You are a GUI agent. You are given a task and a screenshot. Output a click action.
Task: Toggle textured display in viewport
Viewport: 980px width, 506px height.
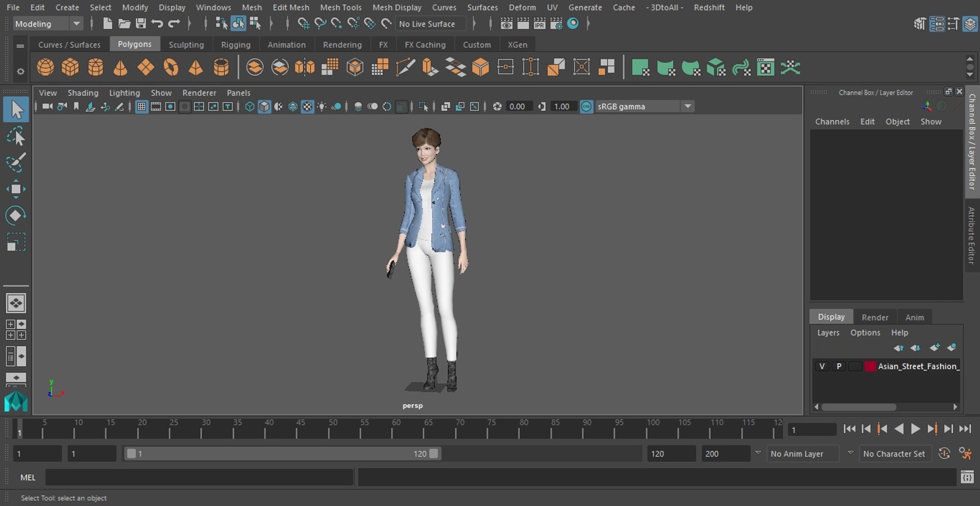307,107
